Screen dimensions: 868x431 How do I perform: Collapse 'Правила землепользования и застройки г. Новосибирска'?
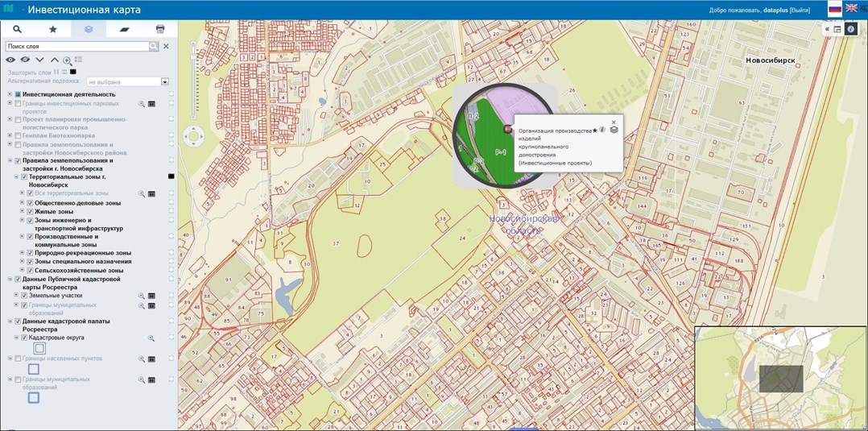point(10,160)
